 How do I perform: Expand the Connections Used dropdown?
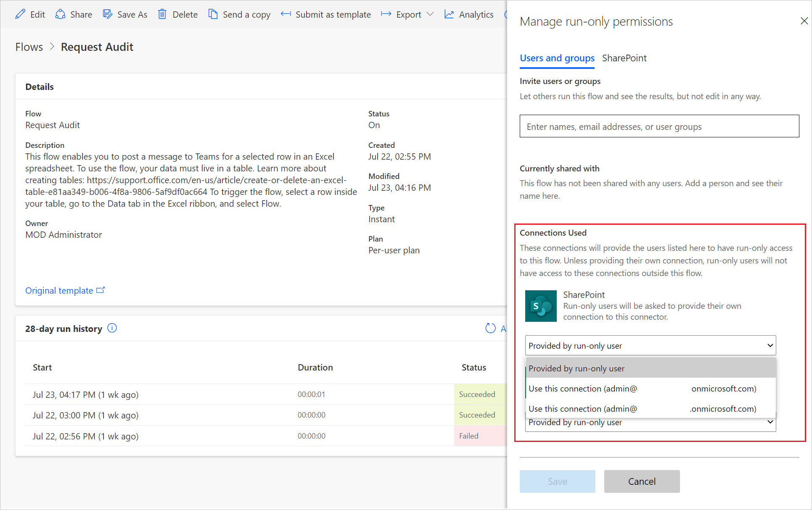(x=649, y=345)
